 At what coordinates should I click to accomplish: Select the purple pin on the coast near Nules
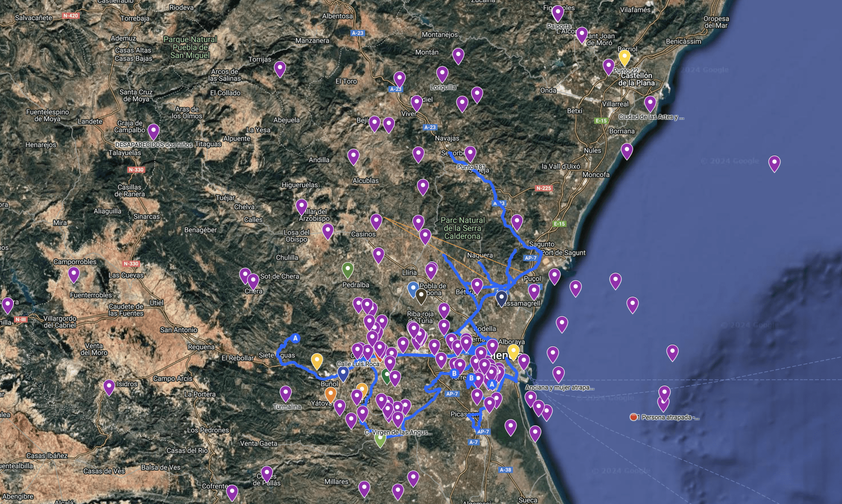pos(627,151)
